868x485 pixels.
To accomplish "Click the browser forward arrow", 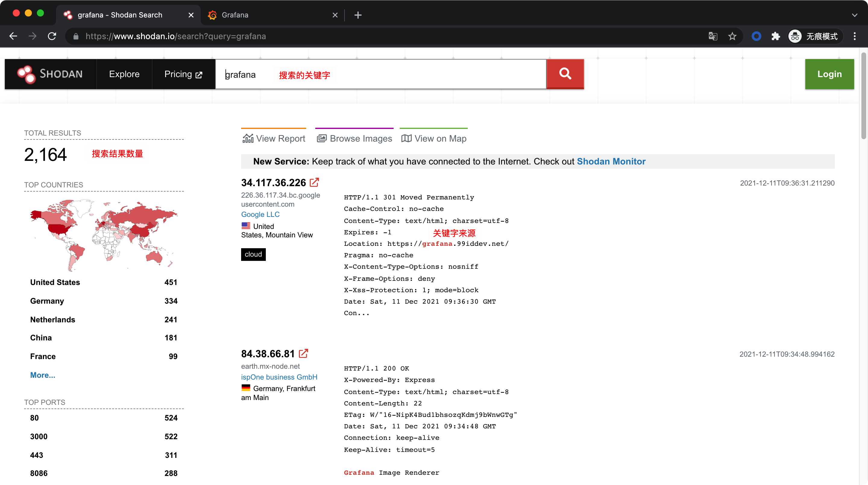I will 33,36.
